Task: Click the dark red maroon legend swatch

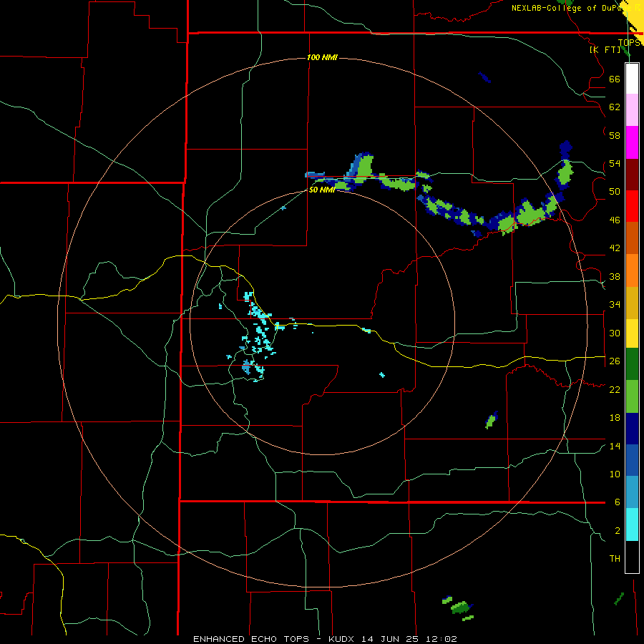Action: coord(632,175)
